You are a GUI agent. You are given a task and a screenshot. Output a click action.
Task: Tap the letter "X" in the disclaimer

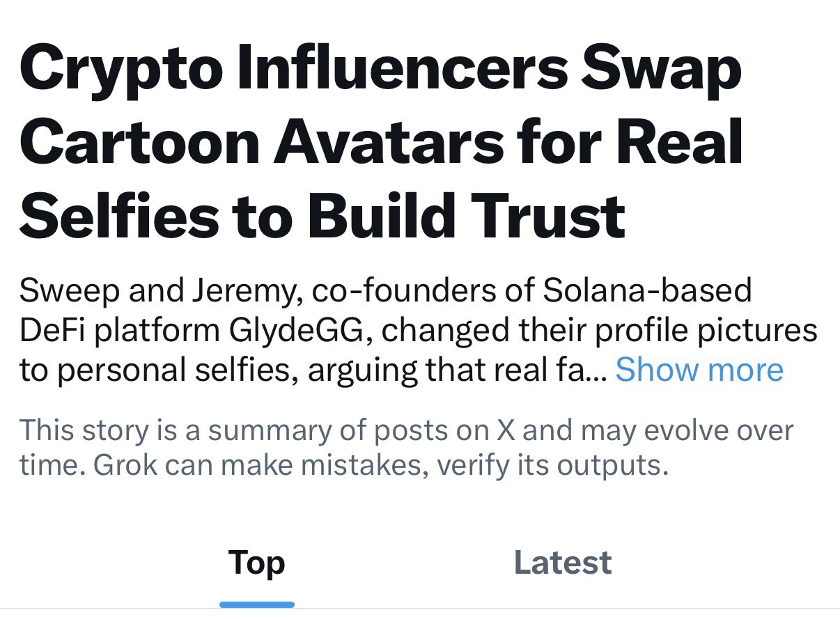505,431
